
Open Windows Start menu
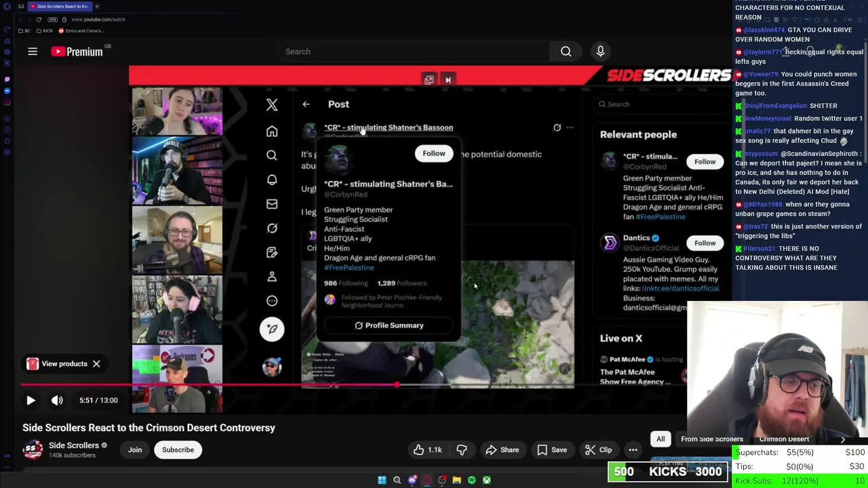point(382,480)
